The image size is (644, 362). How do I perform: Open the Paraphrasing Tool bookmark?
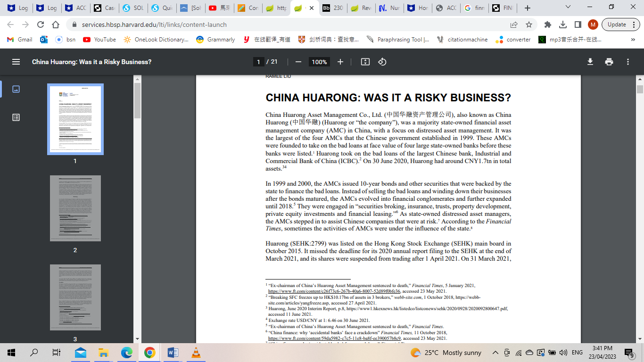(x=398, y=40)
